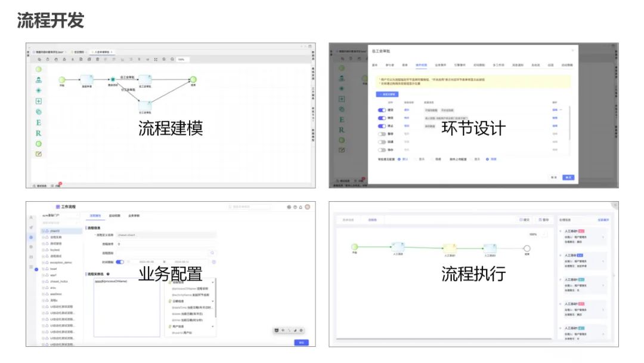Switch to 业务参数 tab in 业务配置
644x363 pixels.
click(134, 216)
